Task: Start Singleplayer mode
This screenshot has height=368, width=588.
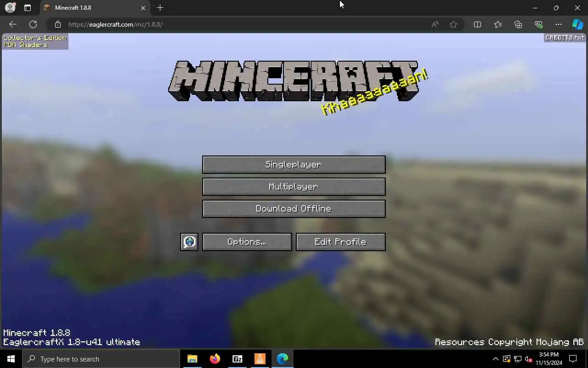Action: tap(294, 165)
